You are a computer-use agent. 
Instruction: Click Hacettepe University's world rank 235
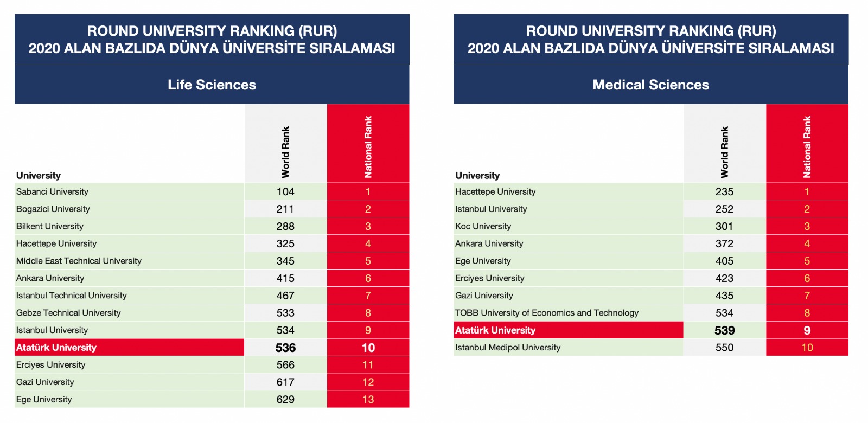[724, 191]
